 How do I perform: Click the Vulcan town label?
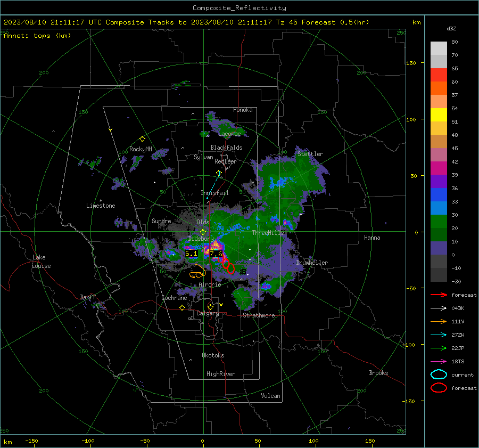(270, 396)
